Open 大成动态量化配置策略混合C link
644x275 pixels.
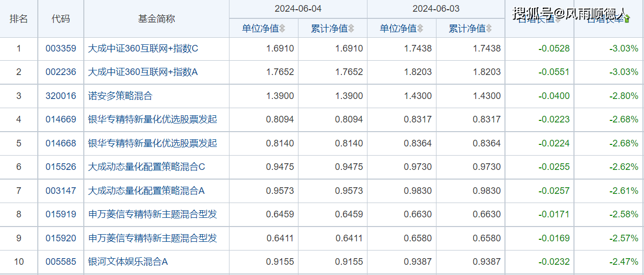tap(146, 167)
